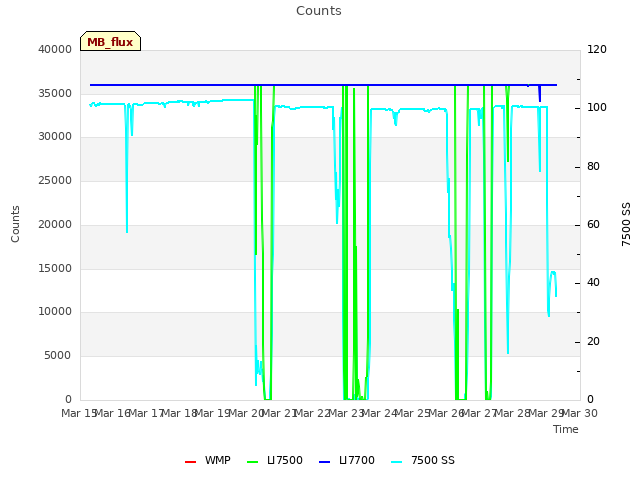
Task: Toggle WMP series in legend
Action: pyautogui.click(x=208, y=460)
